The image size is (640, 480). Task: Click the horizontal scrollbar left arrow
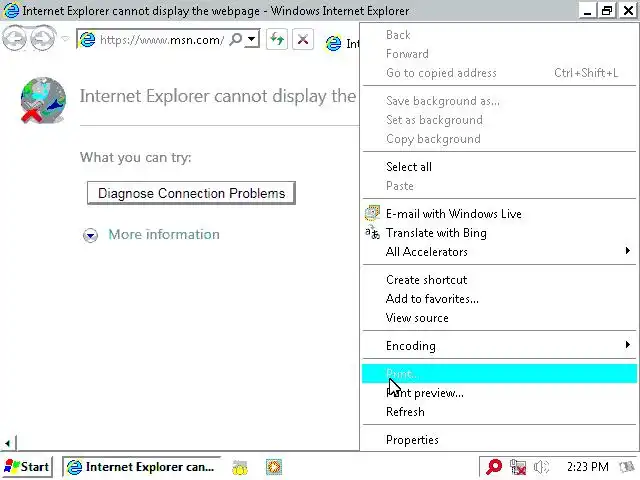click(x=7, y=443)
